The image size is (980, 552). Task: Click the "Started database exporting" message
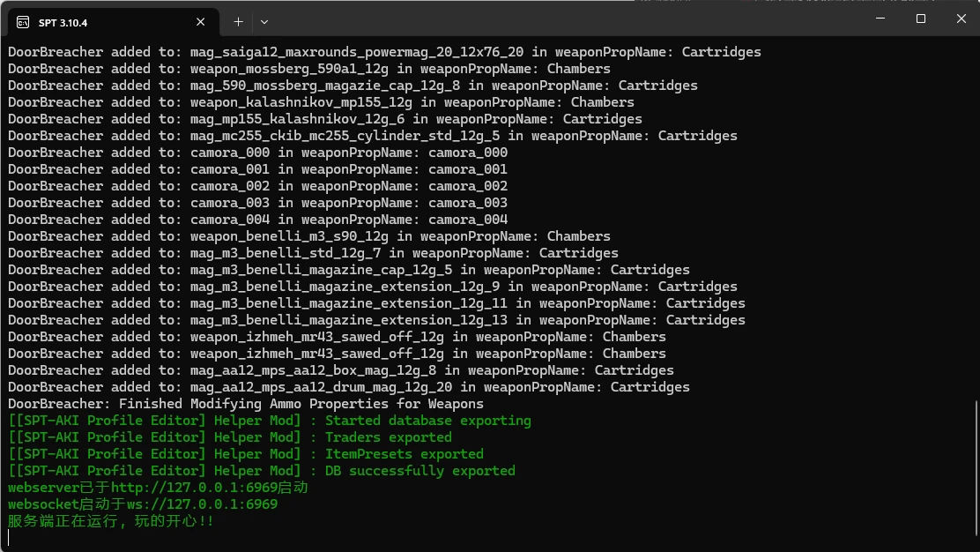(427, 421)
